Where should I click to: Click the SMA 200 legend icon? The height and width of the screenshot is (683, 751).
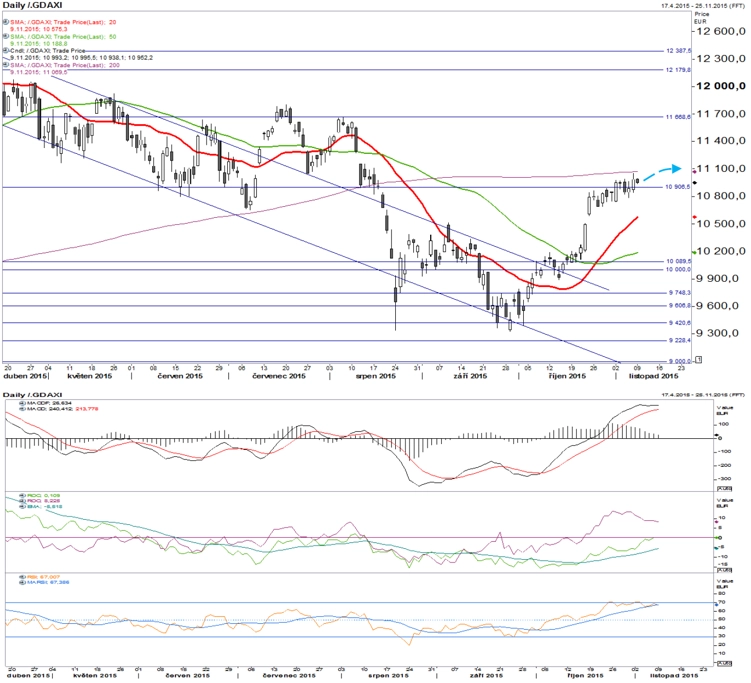[x=6, y=65]
